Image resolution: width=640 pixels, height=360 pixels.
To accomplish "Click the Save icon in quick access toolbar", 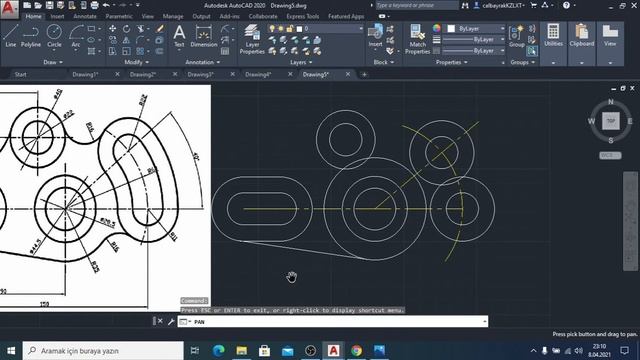I will pos(49,5).
